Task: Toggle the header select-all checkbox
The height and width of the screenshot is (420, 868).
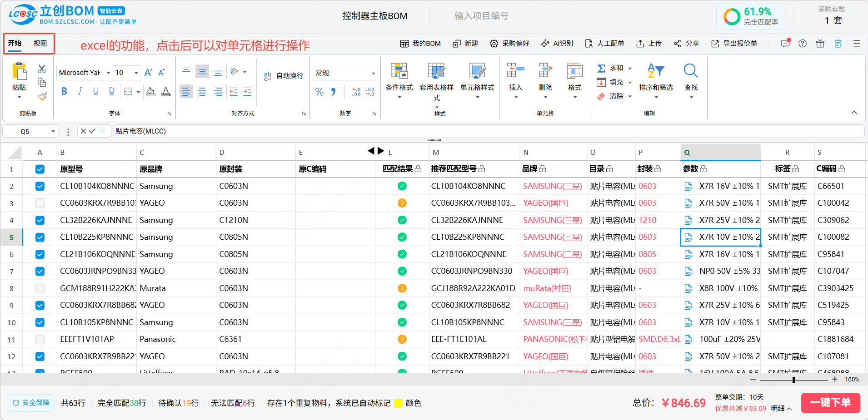Action: [x=40, y=169]
